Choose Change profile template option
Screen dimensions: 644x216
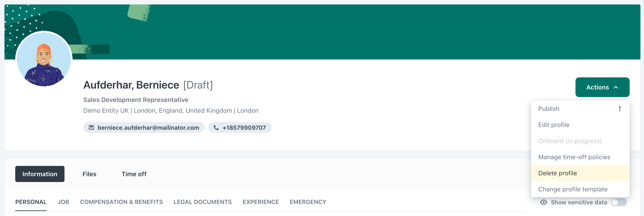(x=573, y=189)
